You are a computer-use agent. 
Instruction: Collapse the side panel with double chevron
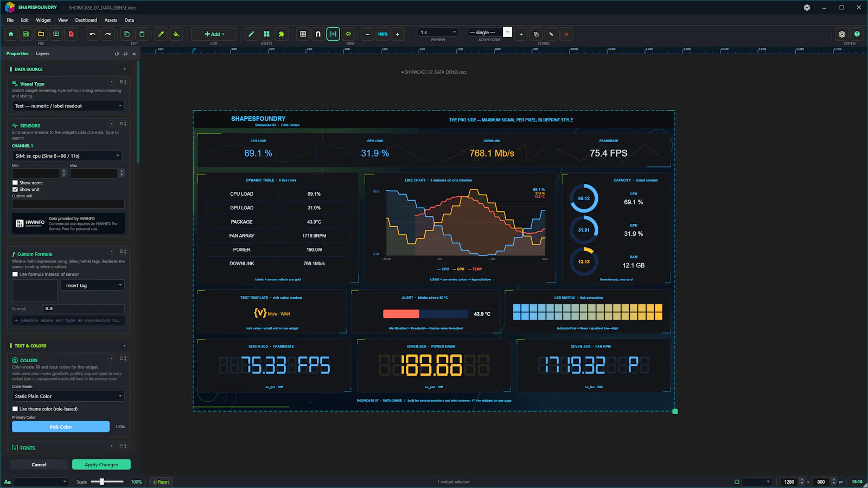click(x=134, y=54)
